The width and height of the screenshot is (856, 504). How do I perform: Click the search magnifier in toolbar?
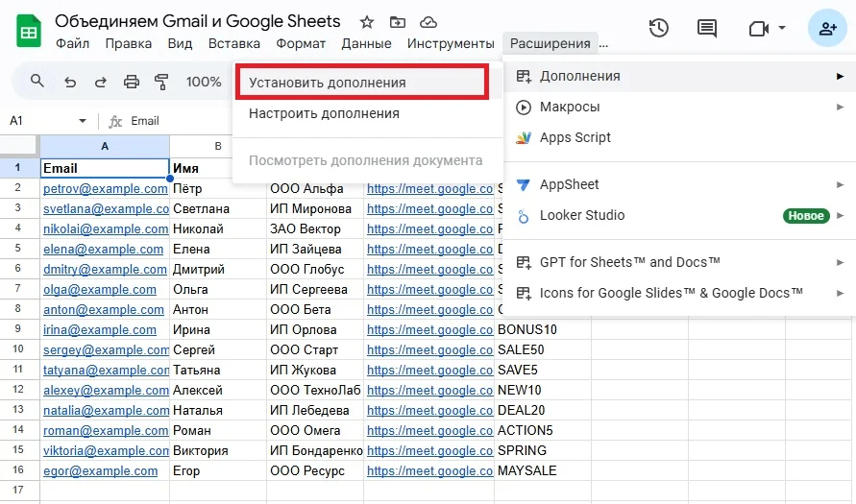37,82
